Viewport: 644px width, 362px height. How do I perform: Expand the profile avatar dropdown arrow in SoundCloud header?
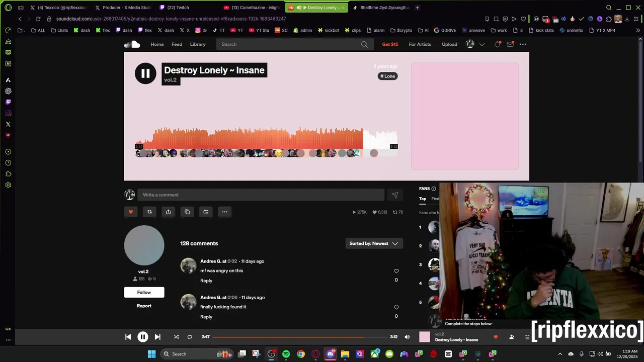[x=482, y=44]
